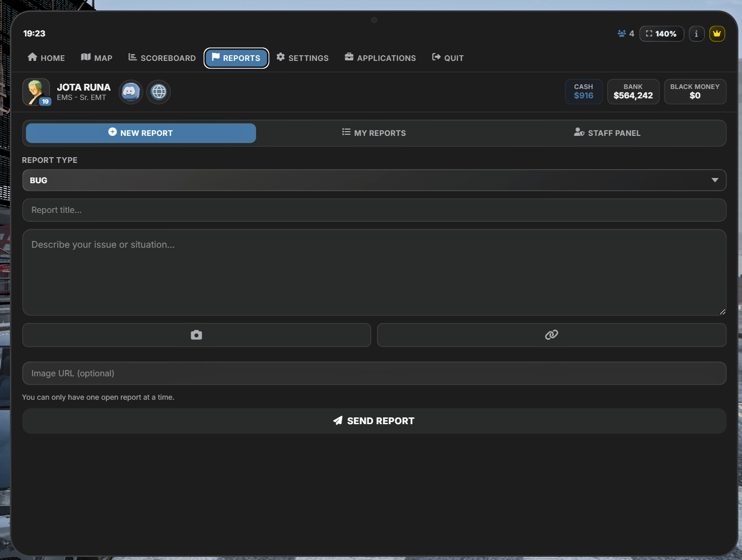Go to the Applications tab
This screenshot has height=560, width=742.
(380, 58)
